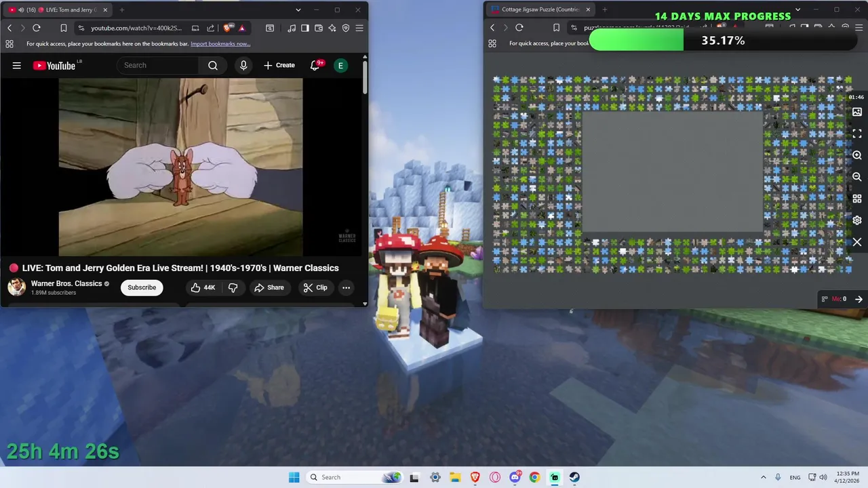Screen dimensions: 868x488
Task: Expand the tab search chevron in YouTube window
Action: [x=298, y=9]
